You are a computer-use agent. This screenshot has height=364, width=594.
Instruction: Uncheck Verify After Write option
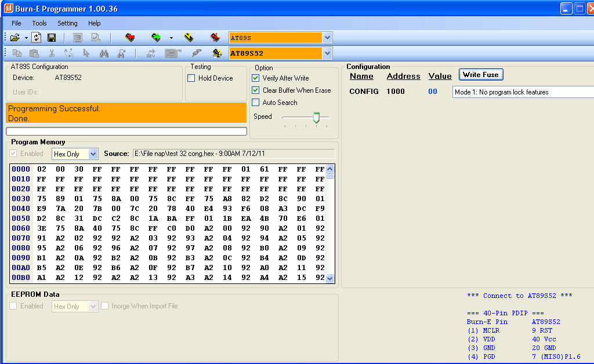256,78
